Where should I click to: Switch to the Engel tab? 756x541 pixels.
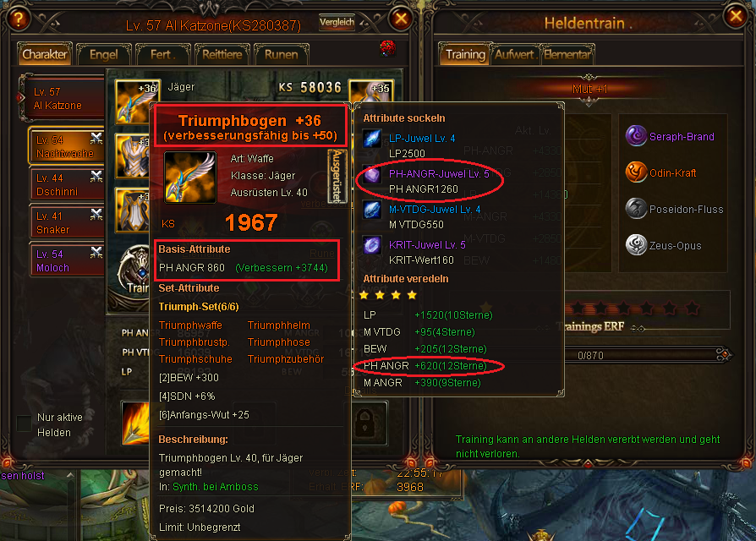[x=104, y=54]
